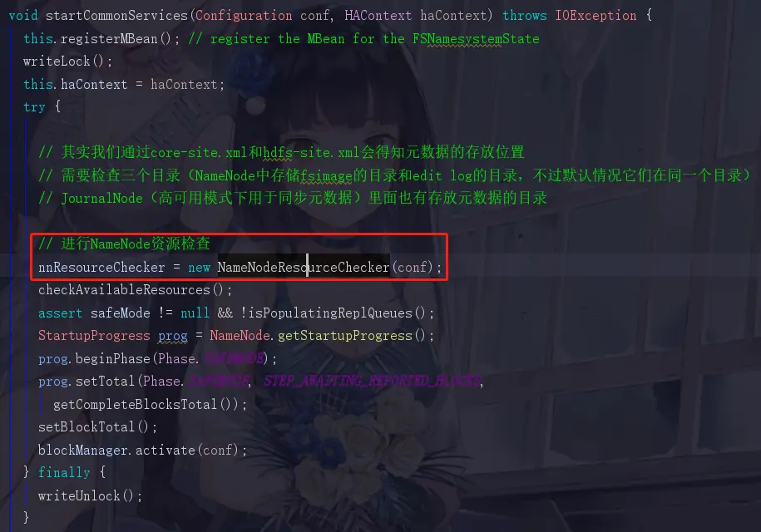
Task: Click NameNodeResourceChecker class reference
Action: [304, 267]
